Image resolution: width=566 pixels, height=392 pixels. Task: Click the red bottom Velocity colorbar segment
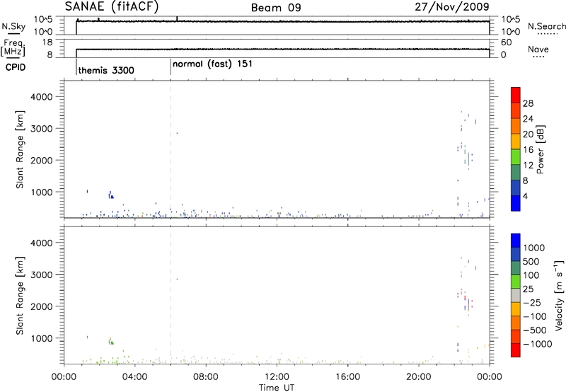coord(516,350)
